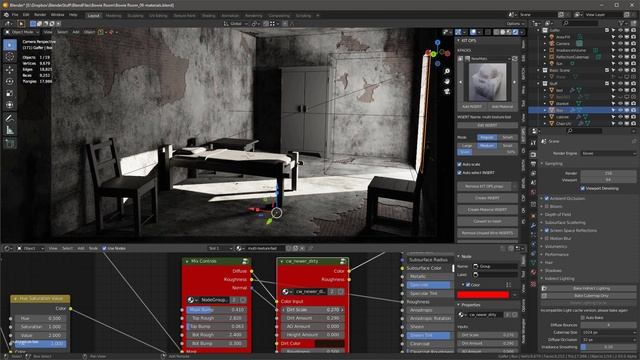640x360 pixels.
Task: Click the Blender logo menu icon
Action: 6,15
